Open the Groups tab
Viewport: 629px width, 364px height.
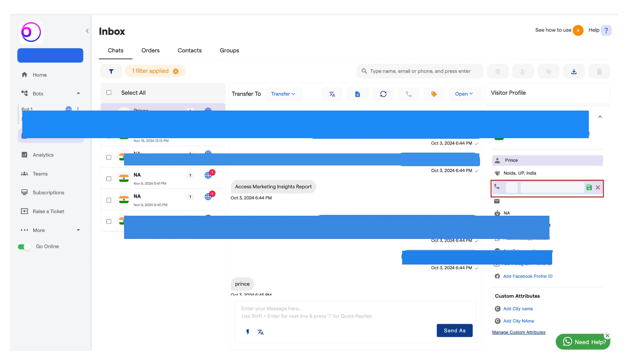[229, 51]
